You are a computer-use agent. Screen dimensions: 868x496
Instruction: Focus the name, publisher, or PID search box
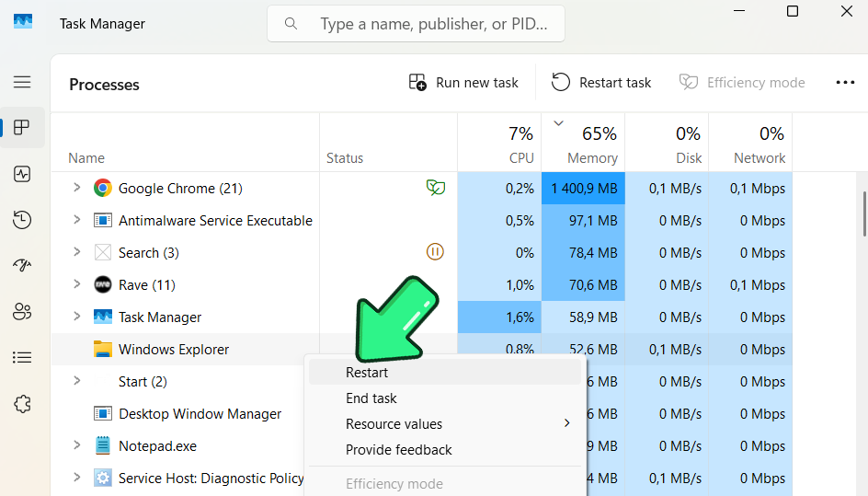(416, 24)
